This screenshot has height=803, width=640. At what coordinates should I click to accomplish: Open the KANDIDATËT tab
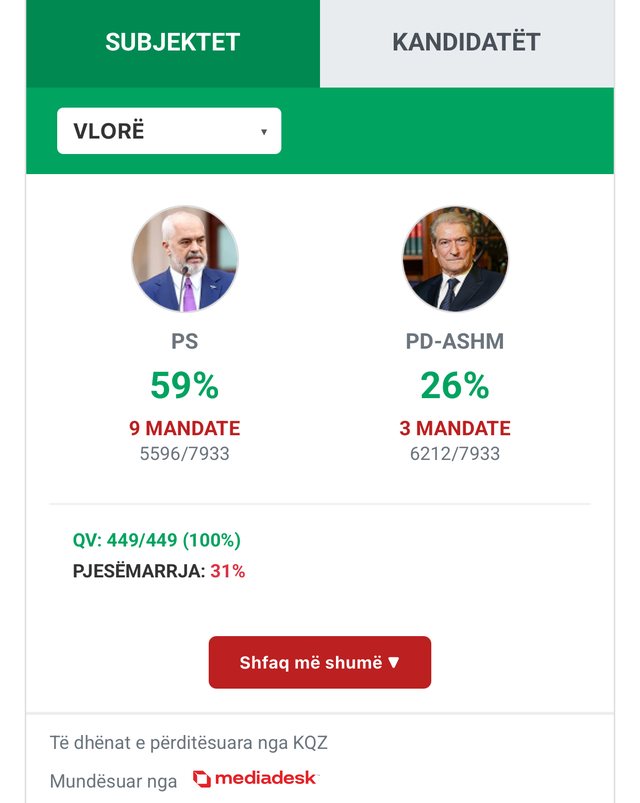(467, 43)
